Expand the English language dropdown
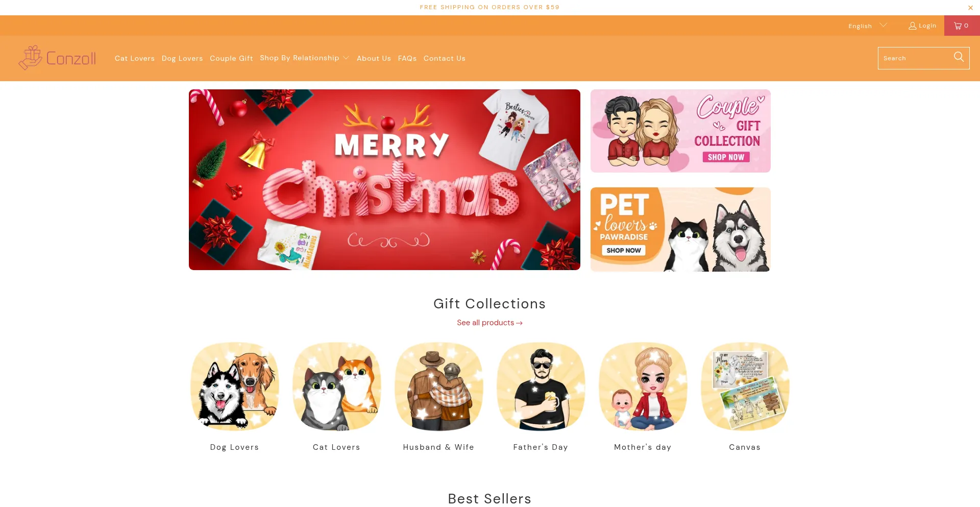This screenshot has height=507, width=980. pos(868,26)
